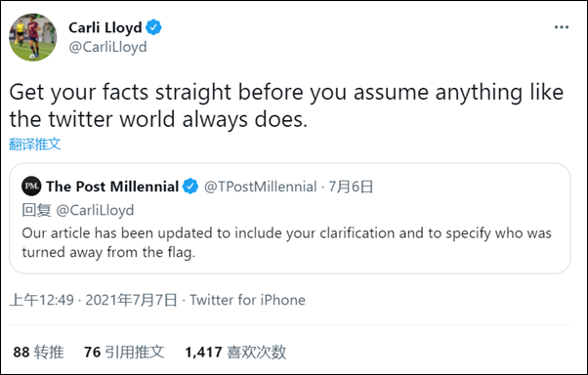
Task: Click the 2021年7月7日 post date
Action: click(131, 300)
